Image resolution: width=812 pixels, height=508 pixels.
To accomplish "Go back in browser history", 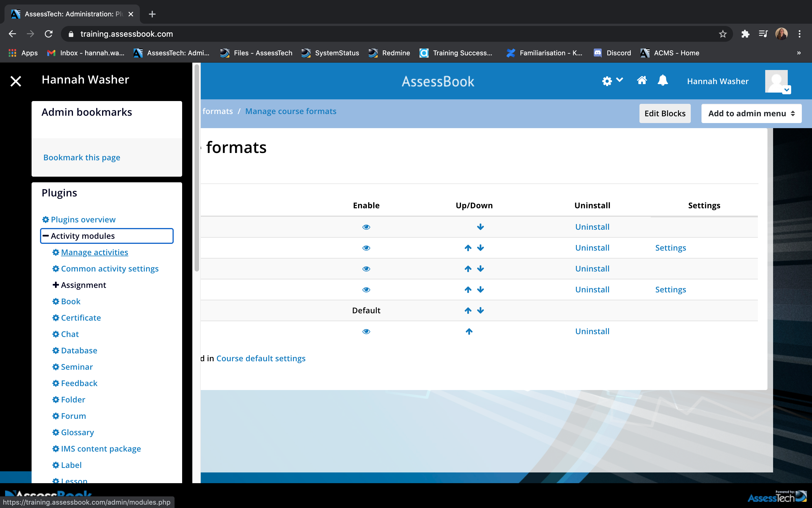I will click(x=12, y=34).
